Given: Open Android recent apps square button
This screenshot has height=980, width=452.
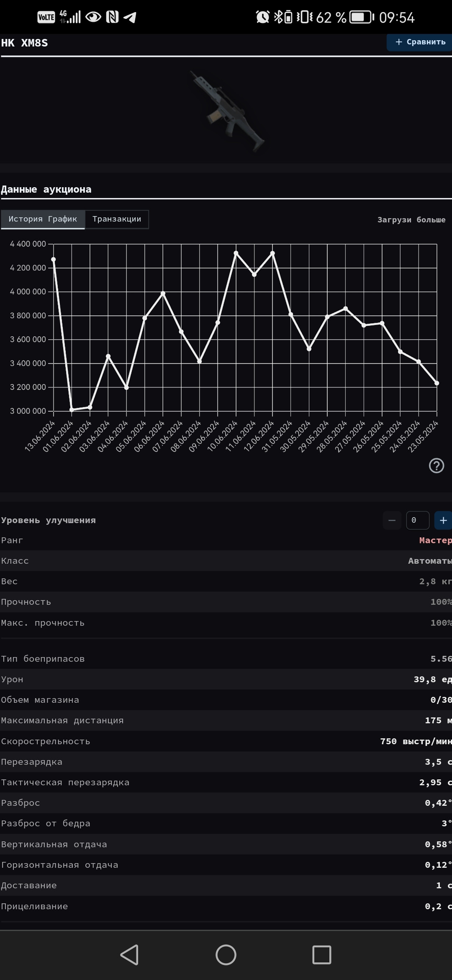Looking at the screenshot, I should point(322,955).
